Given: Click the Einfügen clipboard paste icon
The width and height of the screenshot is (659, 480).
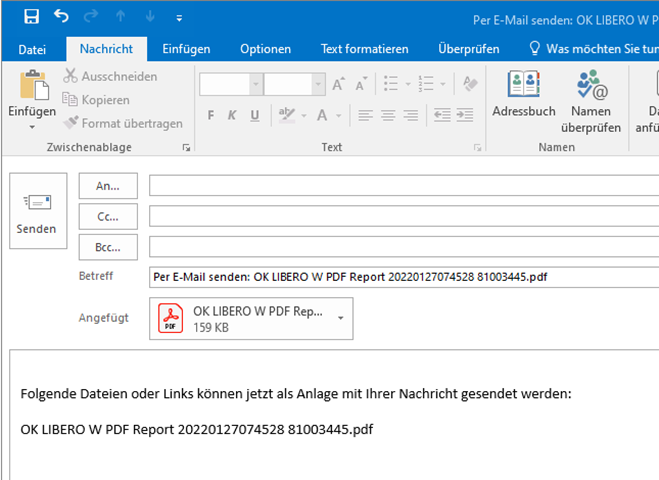Looking at the screenshot, I should coord(33,88).
